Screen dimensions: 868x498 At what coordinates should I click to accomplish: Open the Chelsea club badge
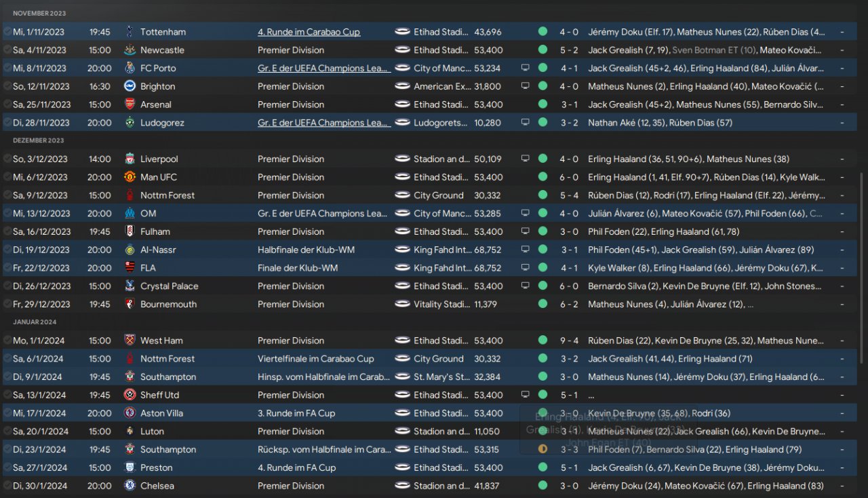pyautogui.click(x=130, y=486)
